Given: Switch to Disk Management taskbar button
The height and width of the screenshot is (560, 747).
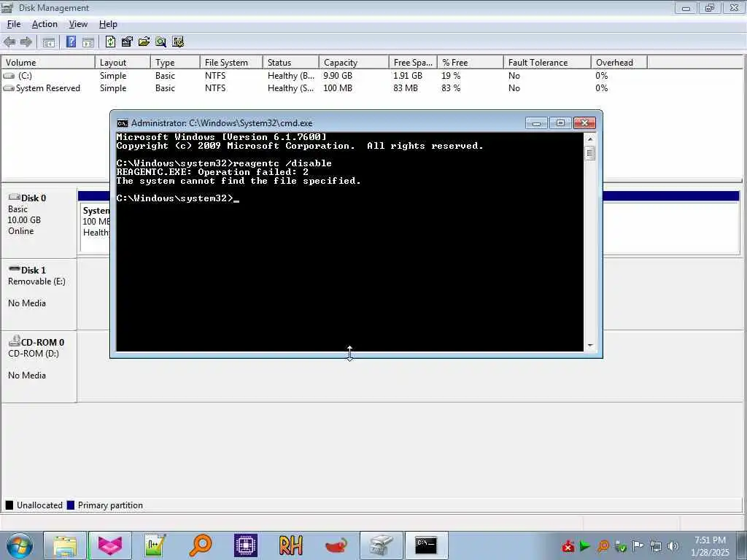Looking at the screenshot, I should tap(381, 545).
